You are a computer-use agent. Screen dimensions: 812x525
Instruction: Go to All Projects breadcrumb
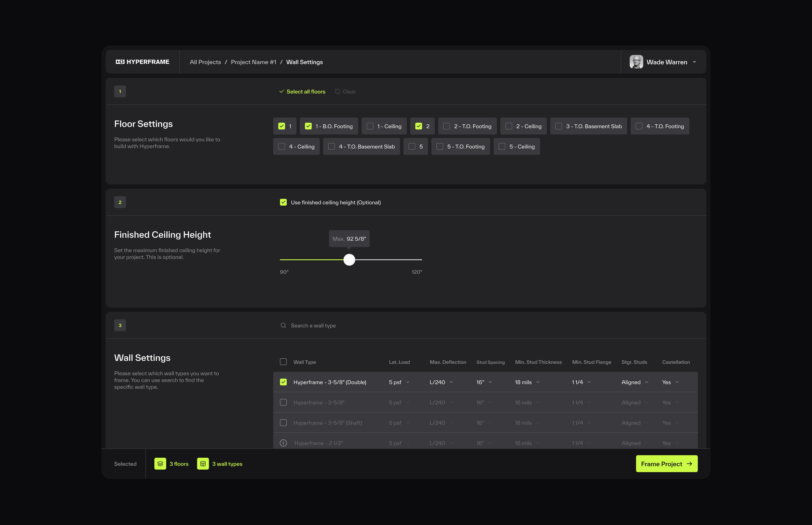[205, 62]
